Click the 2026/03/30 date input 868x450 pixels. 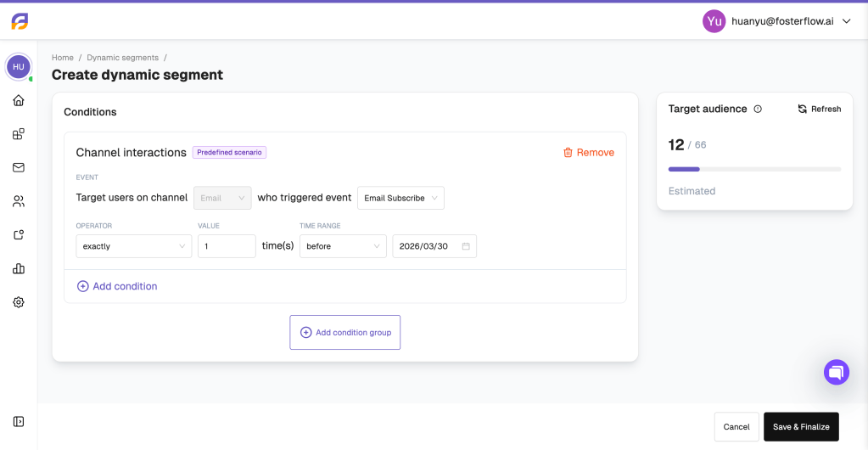434,246
